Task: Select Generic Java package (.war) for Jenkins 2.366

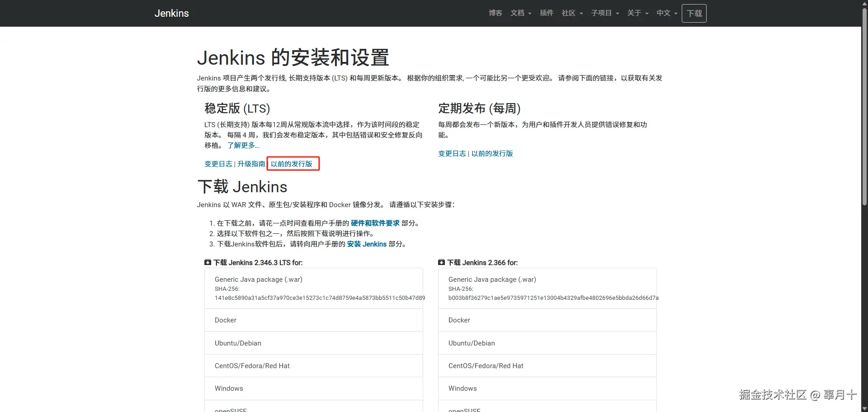Action: tap(547, 289)
